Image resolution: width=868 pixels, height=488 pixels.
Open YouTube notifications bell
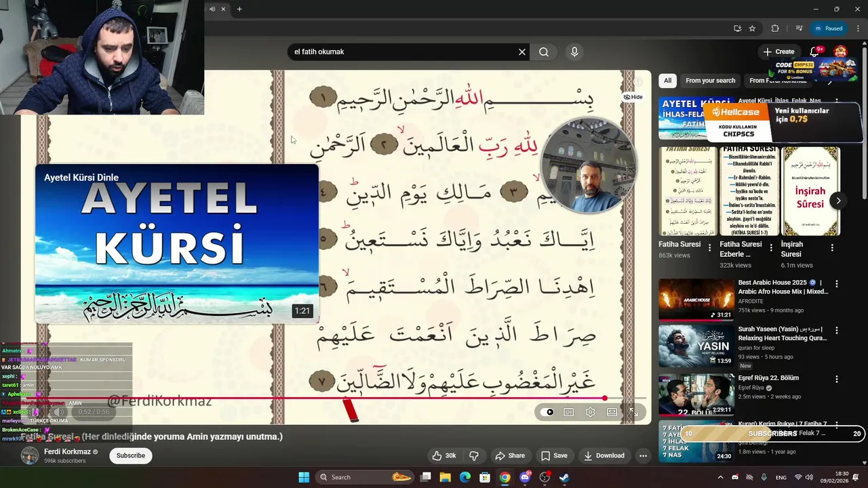tap(814, 52)
